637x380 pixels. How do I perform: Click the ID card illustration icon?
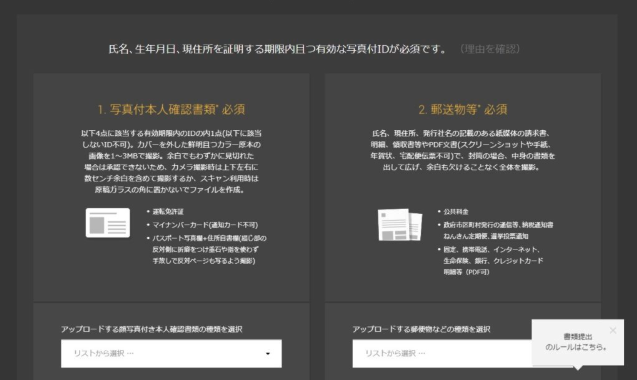pos(108,223)
